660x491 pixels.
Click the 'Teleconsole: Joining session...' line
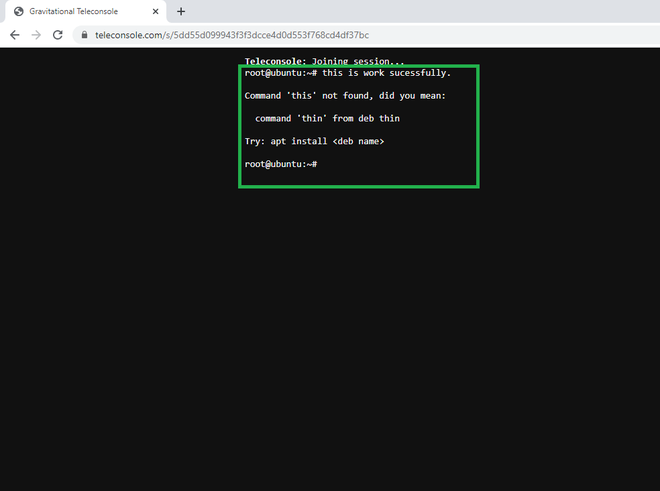coord(324,61)
